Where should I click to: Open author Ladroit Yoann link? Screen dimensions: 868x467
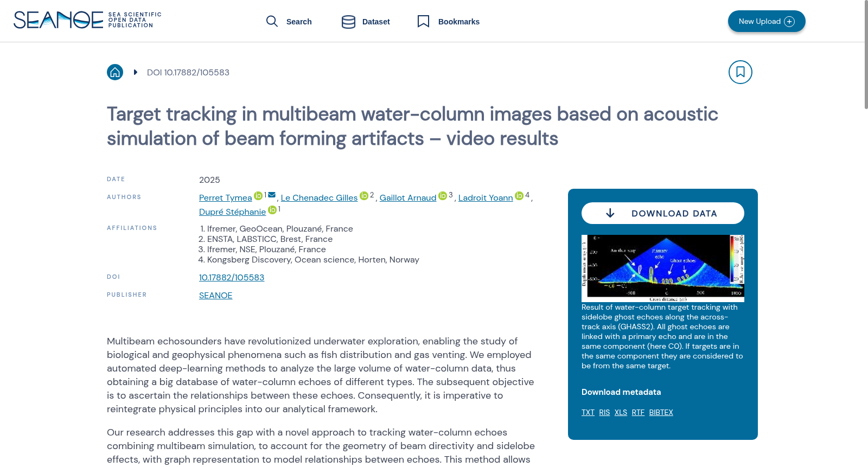486,198
